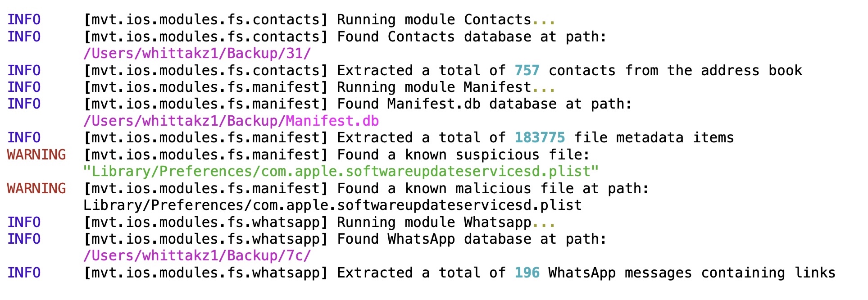Click "Found Contacts database at path" text
The image size is (868, 300).
pyautogui.click(x=472, y=37)
